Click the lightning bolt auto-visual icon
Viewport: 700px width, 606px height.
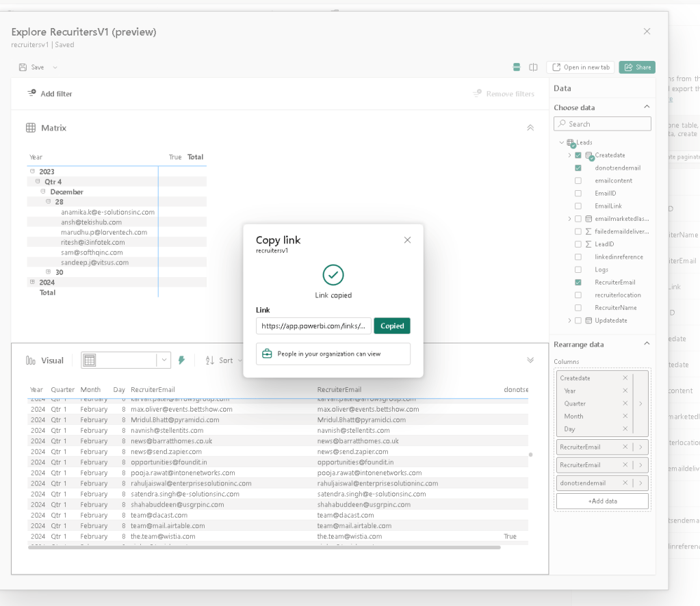pos(182,360)
